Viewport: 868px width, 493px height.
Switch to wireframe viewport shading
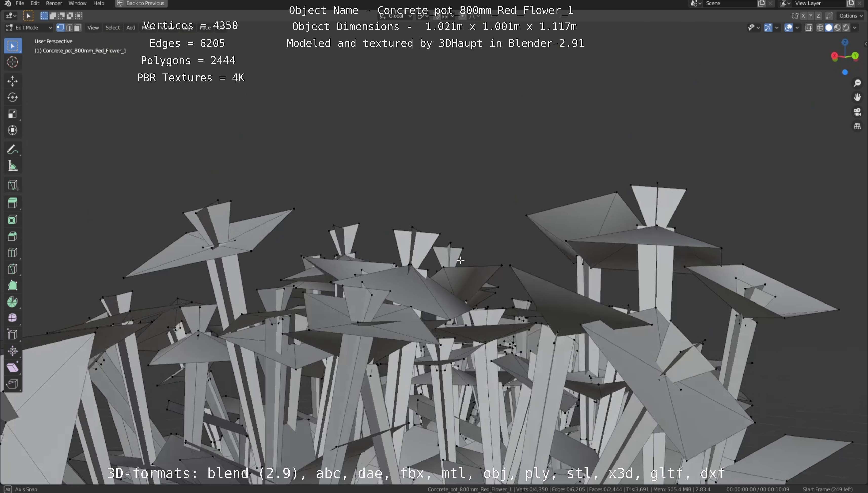click(820, 28)
